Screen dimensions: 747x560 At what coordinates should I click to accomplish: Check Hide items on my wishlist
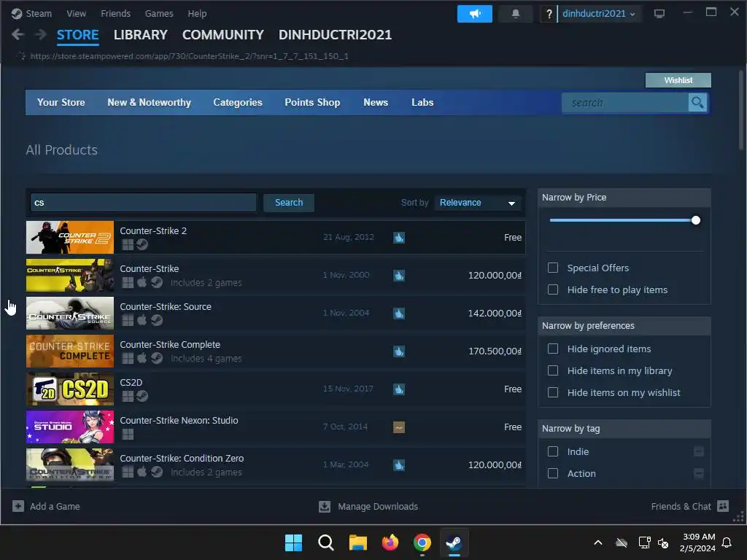pyautogui.click(x=553, y=392)
